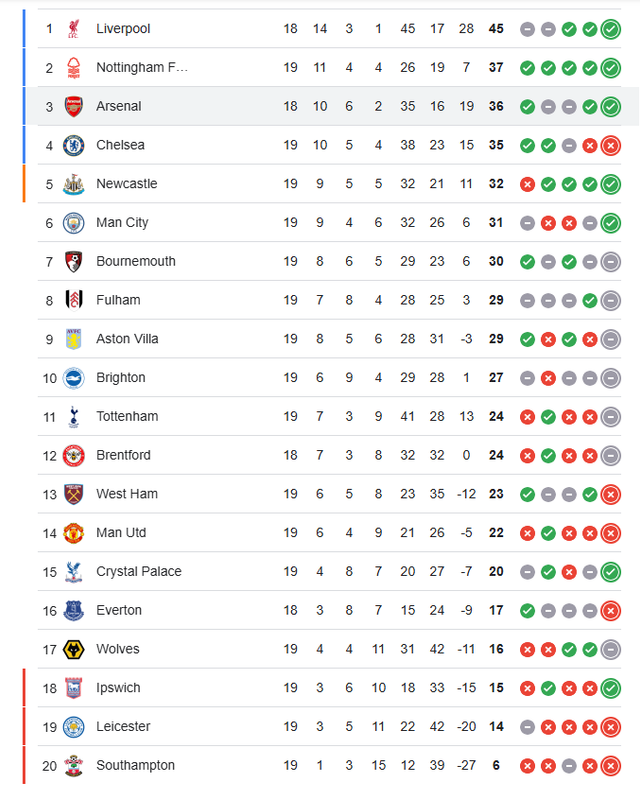
Task: Open Chelsea's latest ringed loss result
Action: click(610, 146)
